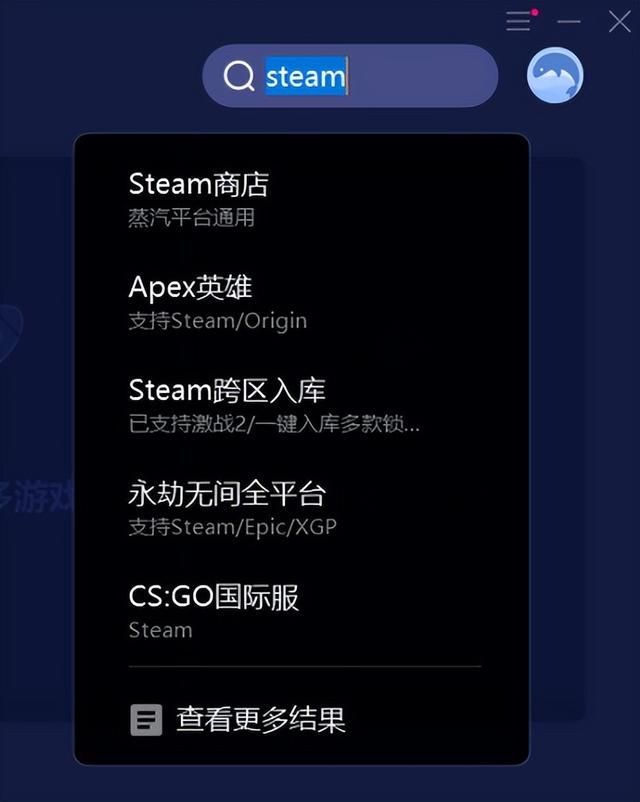The height and width of the screenshot is (802, 640).
Task: Select the Apex英雄 result
Action: tap(302, 302)
